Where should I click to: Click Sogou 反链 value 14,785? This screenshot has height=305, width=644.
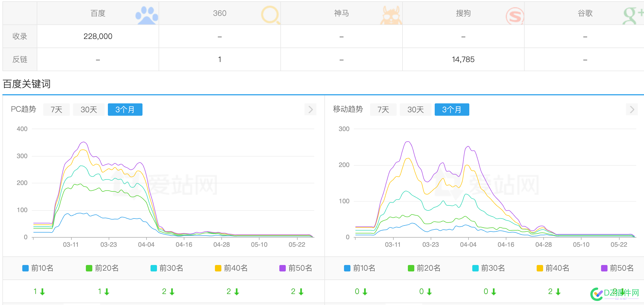[463, 59]
